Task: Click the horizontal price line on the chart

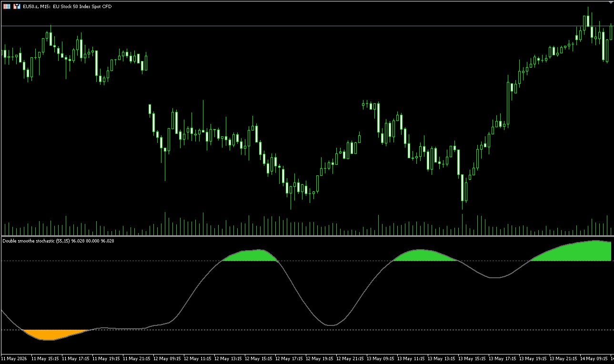Action: click(307, 26)
